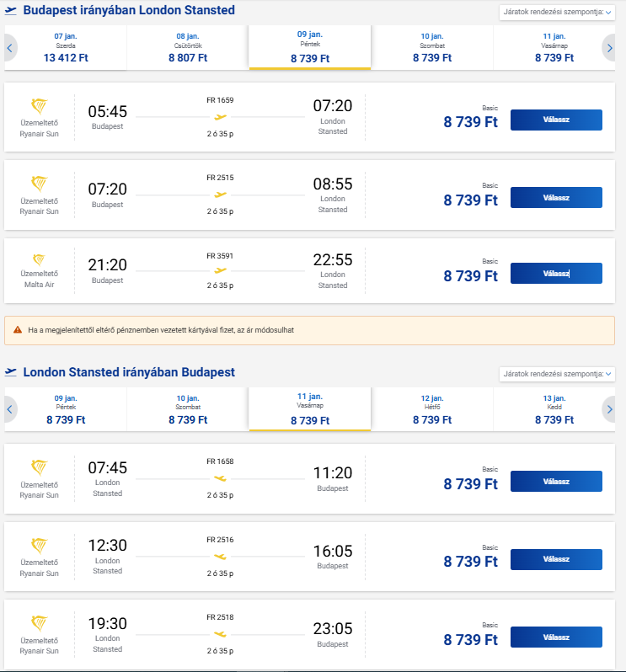This screenshot has height=672, width=626.
Task: Click the 8 739 Ft price of flight FR 1658
Action: click(x=470, y=484)
